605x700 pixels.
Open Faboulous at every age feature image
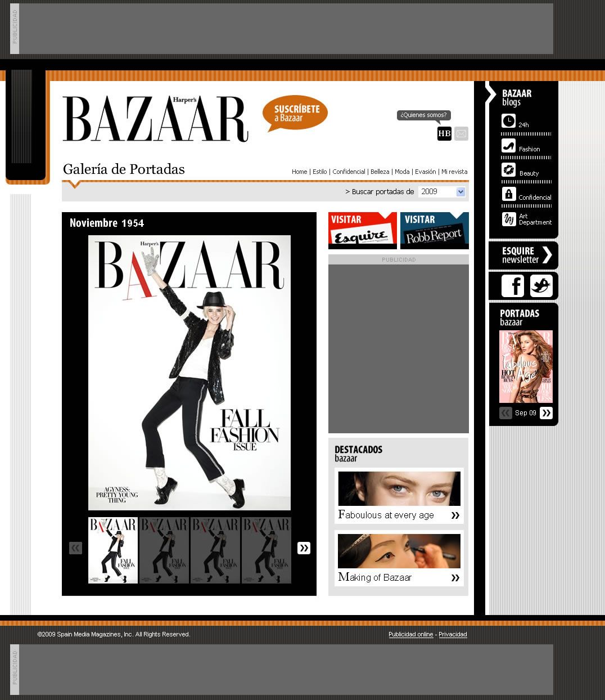click(x=399, y=488)
